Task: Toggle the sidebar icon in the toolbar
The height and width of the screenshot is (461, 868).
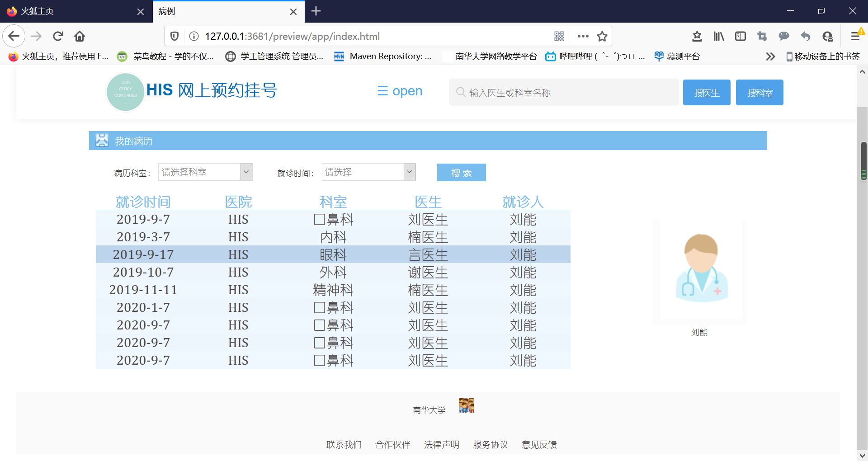Action: coord(740,36)
